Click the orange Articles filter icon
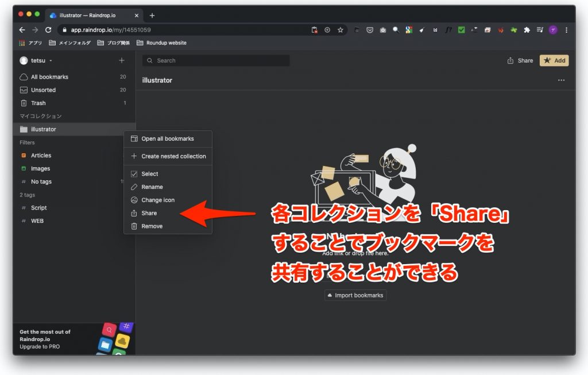Screen dimensions: 588x375 24,155
